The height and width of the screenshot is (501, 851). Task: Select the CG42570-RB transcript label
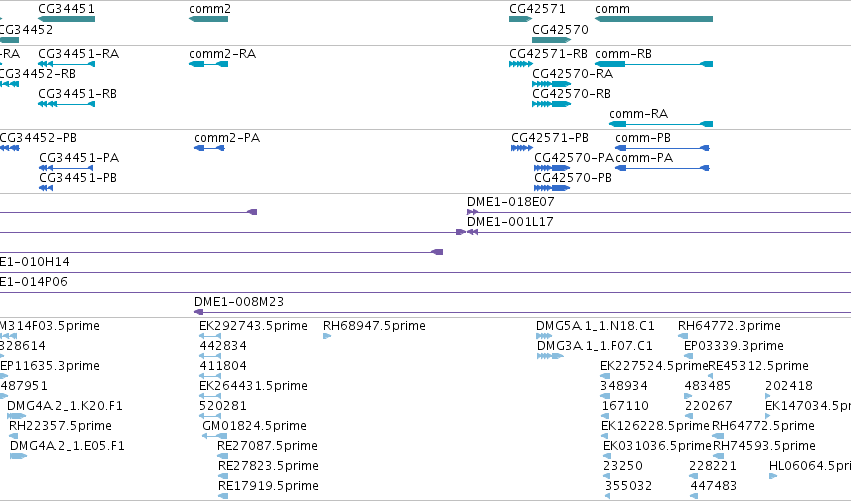tap(571, 94)
